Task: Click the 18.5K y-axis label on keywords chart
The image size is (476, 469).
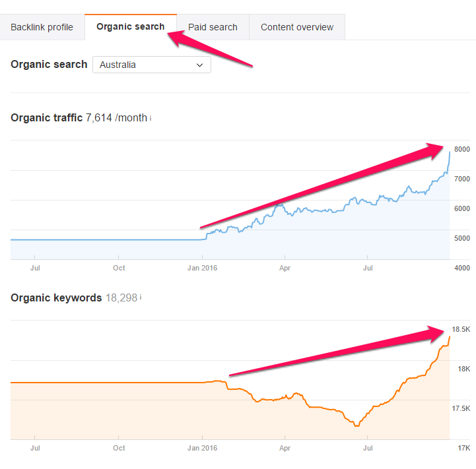Action: (x=460, y=330)
